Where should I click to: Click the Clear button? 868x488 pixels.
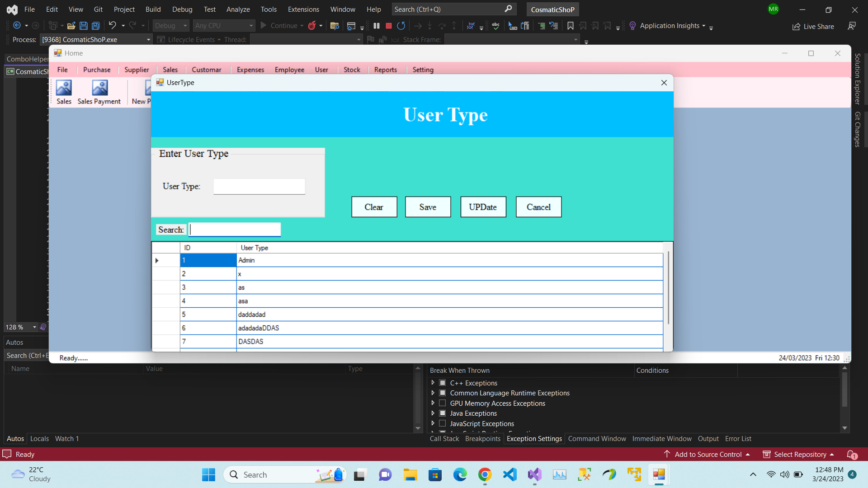(374, 207)
